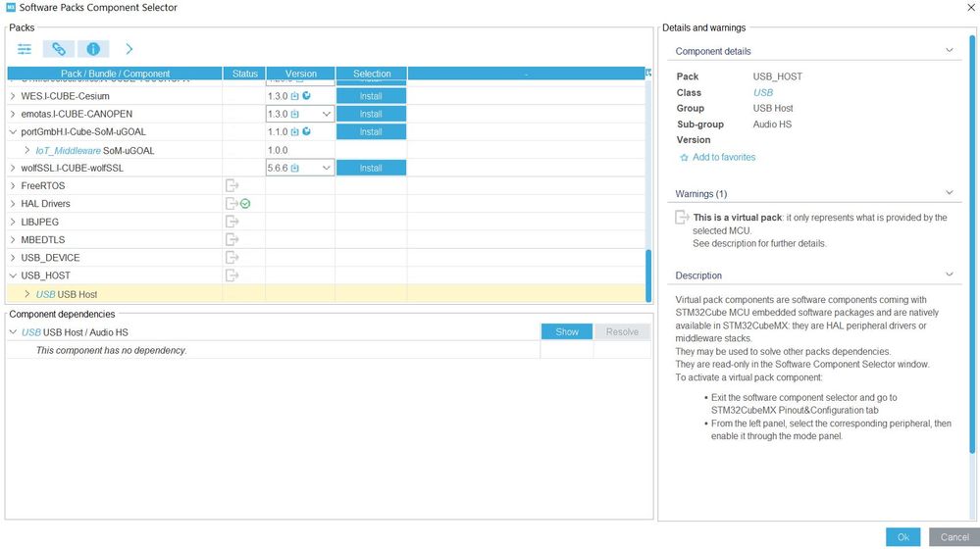This screenshot has width=980, height=549.
Task: Collapse the portGmbH.I-Cube-SoM-uGOAL pack
Action: tap(13, 131)
